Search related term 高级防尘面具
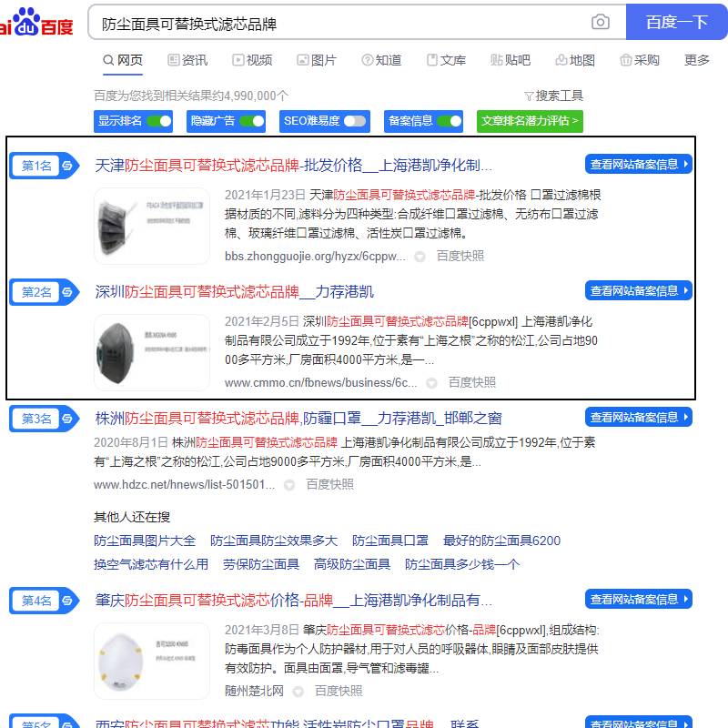The width and height of the screenshot is (728, 728). pos(352,564)
